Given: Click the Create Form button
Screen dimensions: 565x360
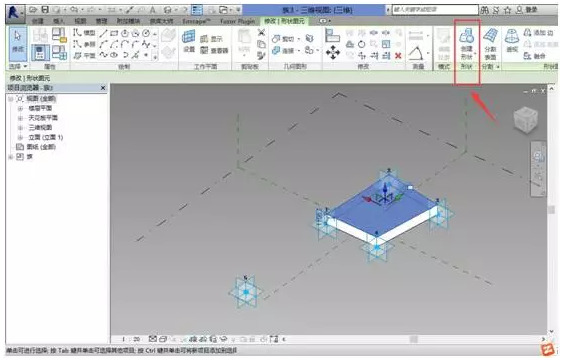Looking at the screenshot, I should [467, 44].
